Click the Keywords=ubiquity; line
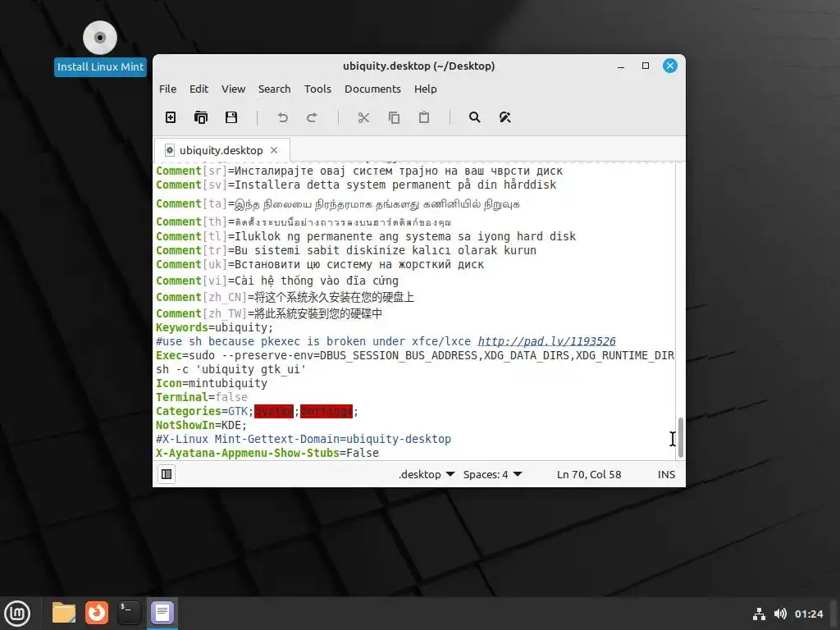 click(x=214, y=327)
